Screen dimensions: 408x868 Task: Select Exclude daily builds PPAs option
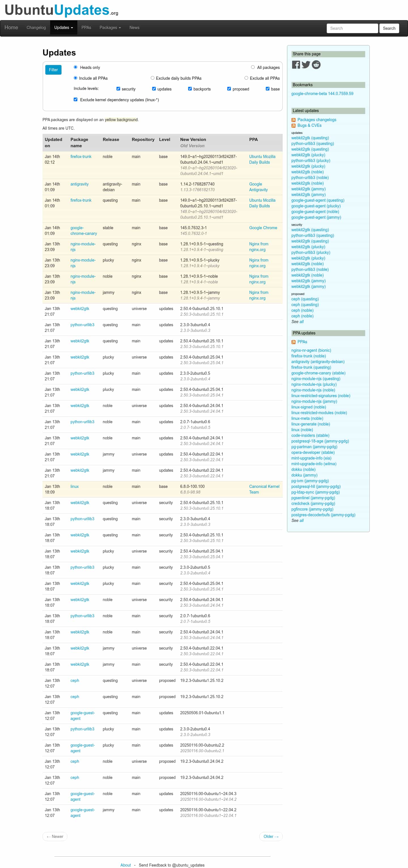[x=152, y=78]
